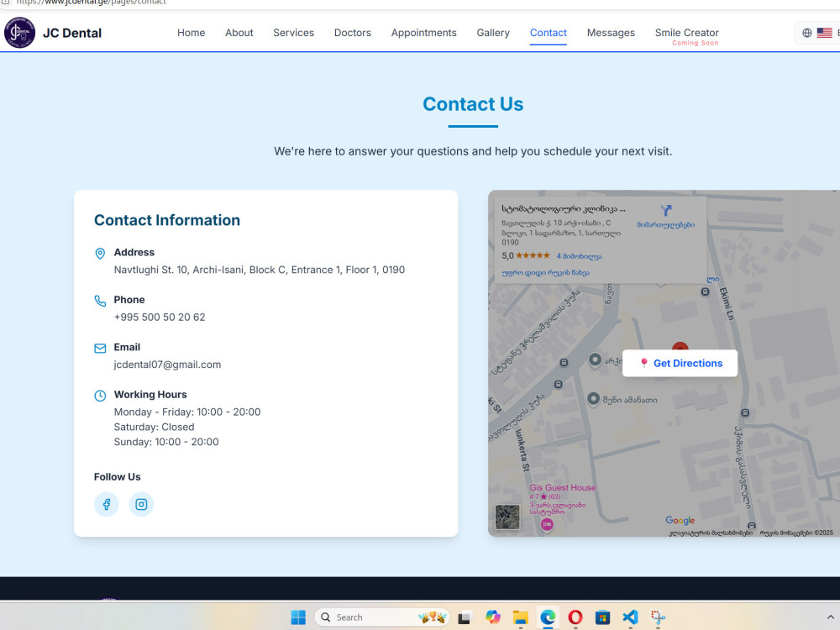The width and height of the screenshot is (840, 630).
Task: Open File Explorer from taskbar
Action: click(x=520, y=617)
